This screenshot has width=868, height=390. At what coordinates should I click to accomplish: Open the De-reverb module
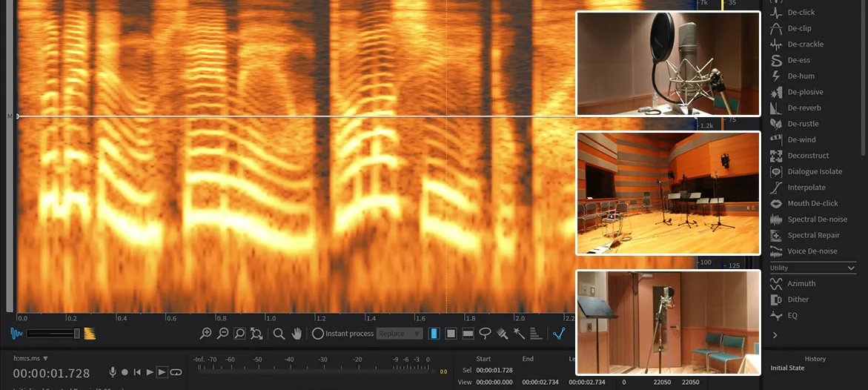(795, 108)
